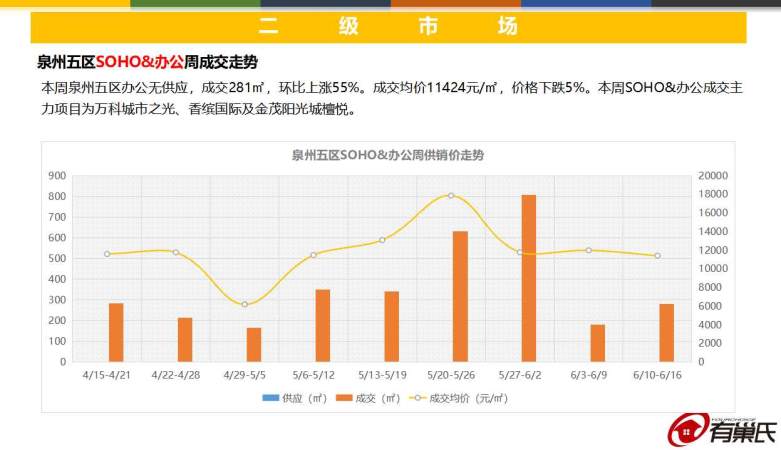Image resolution: width=781 pixels, height=450 pixels.
Task: Click the x-axis label 5/27-6/2
Action: click(x=520, y=375)
